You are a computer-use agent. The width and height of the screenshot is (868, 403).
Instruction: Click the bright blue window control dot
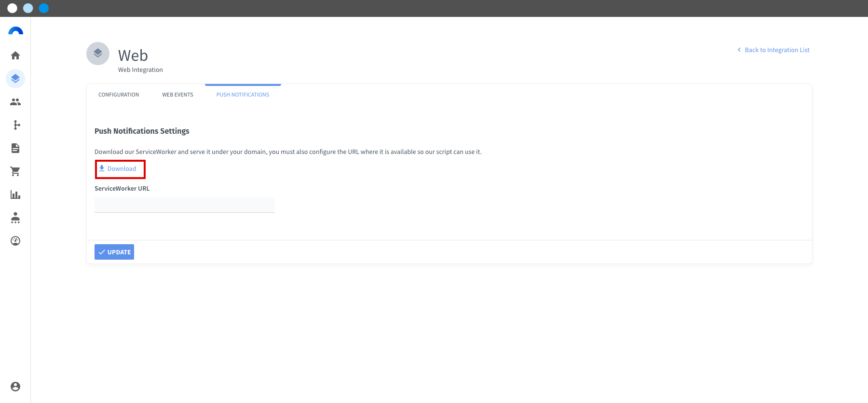point(44,8)
